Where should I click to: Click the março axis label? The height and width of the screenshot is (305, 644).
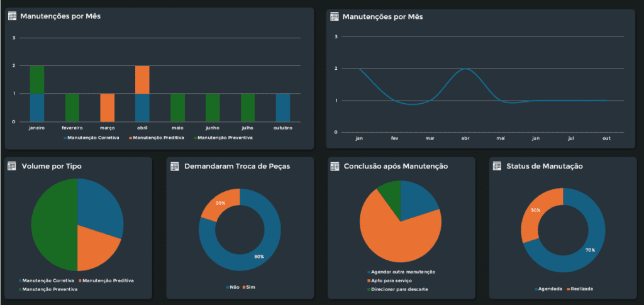(107, 128)
